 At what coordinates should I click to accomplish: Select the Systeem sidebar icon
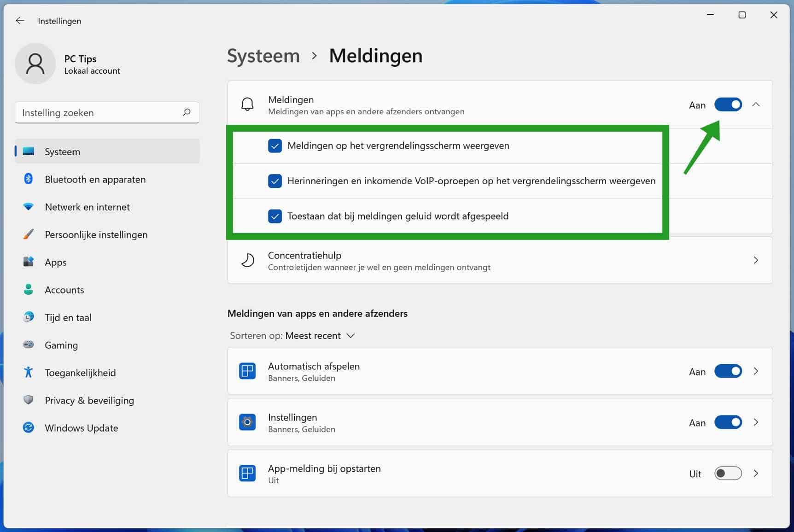[29, 151]
